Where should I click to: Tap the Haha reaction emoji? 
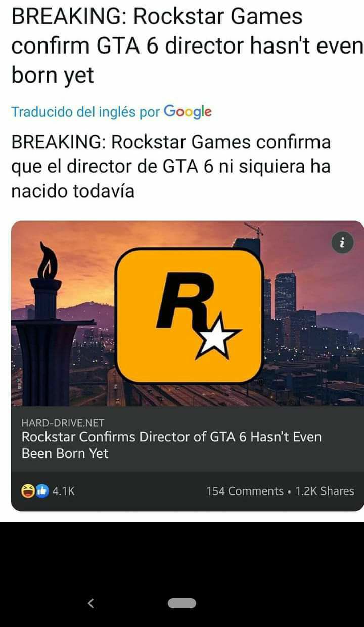[x=27, y=491]
